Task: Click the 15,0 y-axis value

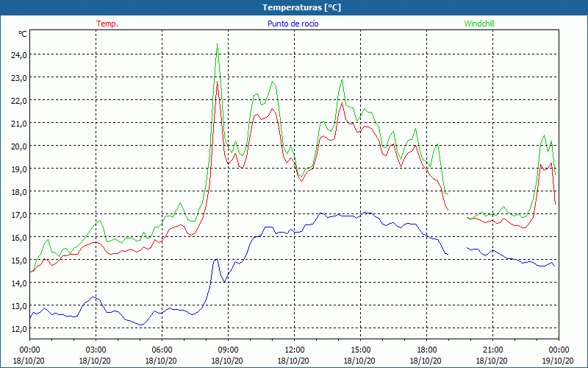Action: tap(19, 261)
